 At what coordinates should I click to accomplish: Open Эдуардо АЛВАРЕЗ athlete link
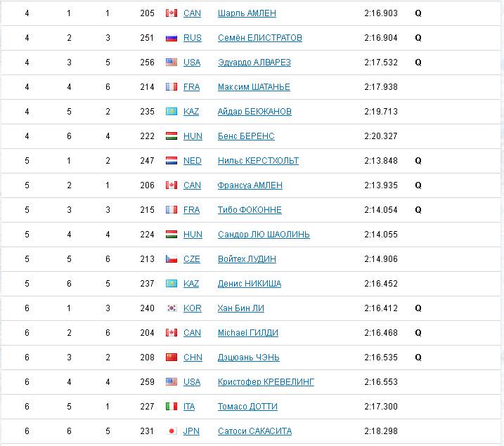254,63
